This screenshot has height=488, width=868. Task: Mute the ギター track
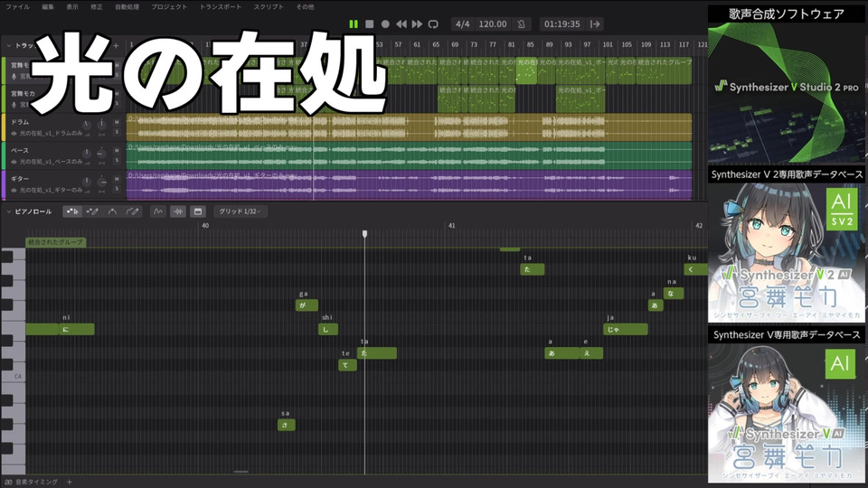(x=117, y=179)
